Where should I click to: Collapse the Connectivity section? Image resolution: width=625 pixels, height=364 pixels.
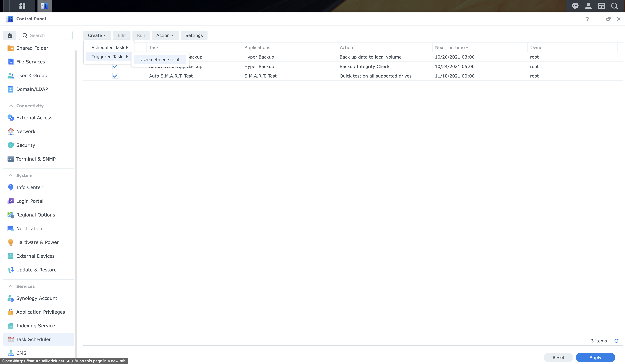(11, 106)
